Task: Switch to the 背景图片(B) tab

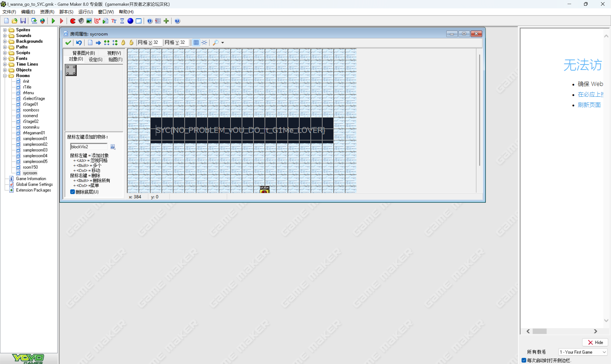Action: [x=84, y=53]
